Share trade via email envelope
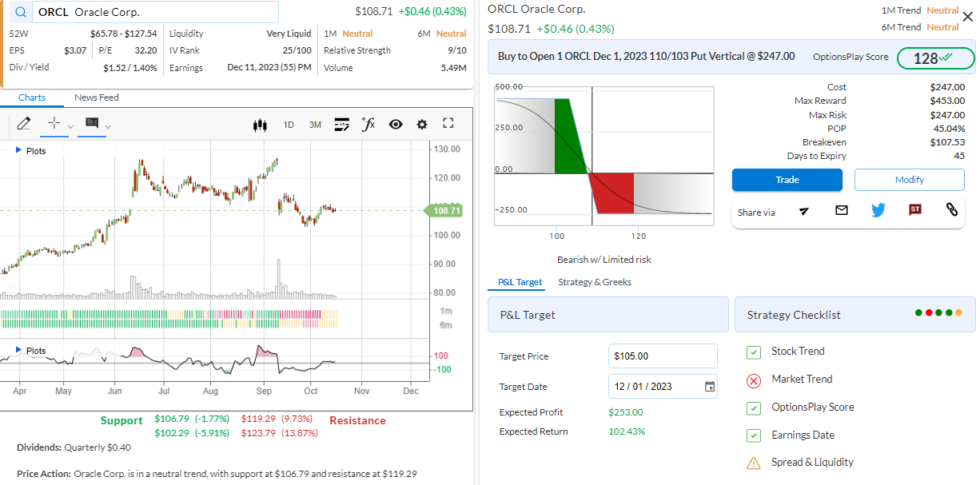 (841, 210)
